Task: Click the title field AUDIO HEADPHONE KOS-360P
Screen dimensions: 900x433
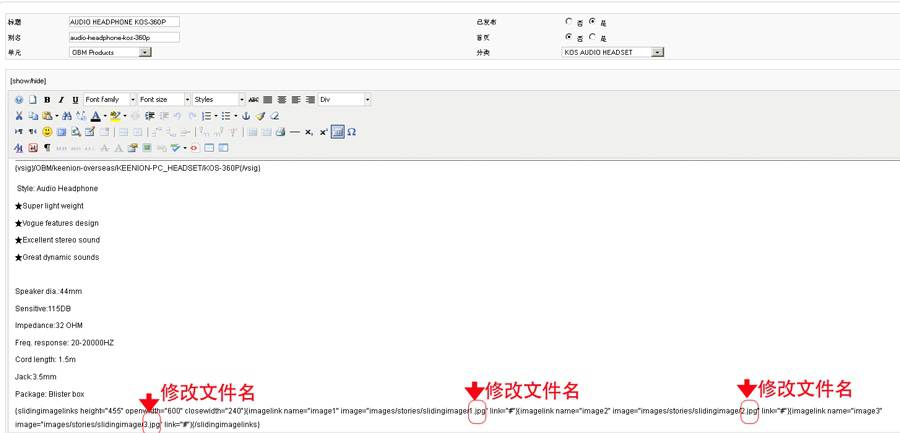Action: (124, 22)
